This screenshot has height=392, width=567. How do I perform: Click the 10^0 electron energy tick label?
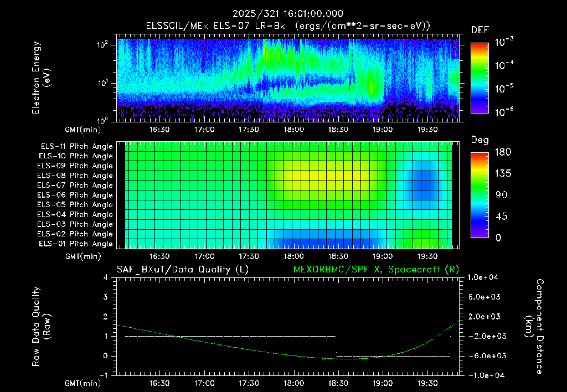102,121
